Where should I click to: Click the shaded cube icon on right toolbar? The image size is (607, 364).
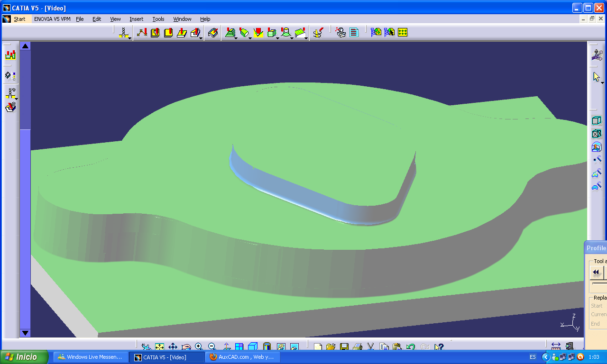(x=597, y=120)
